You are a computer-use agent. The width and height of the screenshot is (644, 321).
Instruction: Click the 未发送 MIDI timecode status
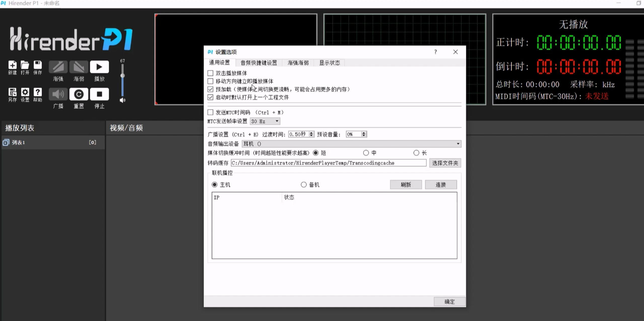tap(597, 96)
